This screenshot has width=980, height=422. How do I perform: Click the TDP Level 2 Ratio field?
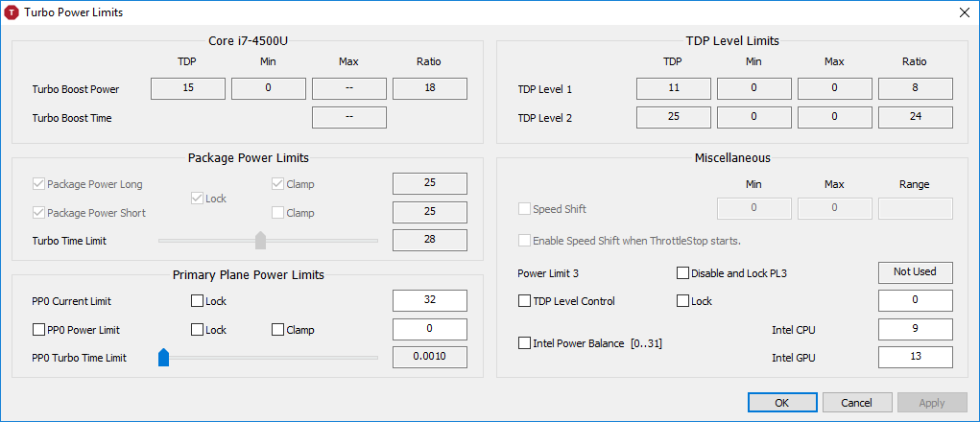pyautogui.click(x=916, y=117)
